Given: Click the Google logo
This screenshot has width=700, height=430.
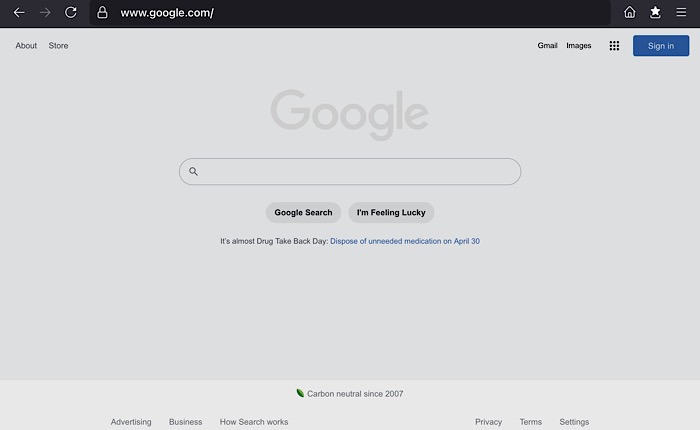Looking at the screenshot, I should pyautogui.click(x=350, y=114).
